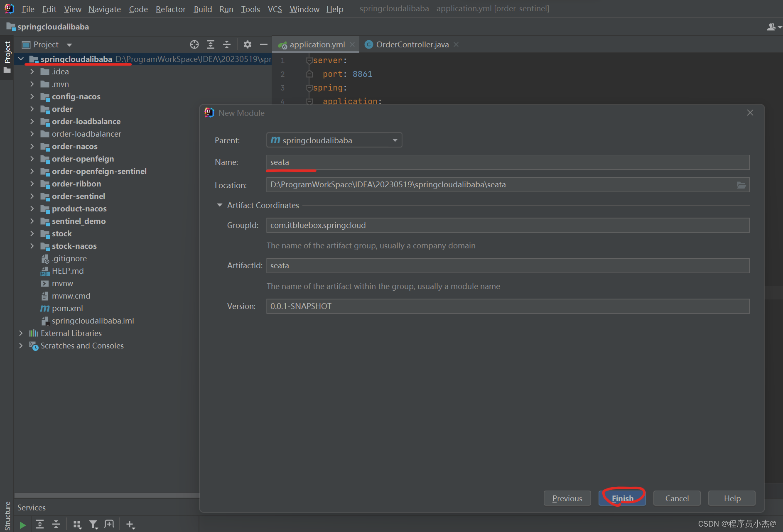Image resolution: width=783 pixels, height=532 pixels.
Task: Click Collapse All icon in Project panel
Action: pos(227,44)
